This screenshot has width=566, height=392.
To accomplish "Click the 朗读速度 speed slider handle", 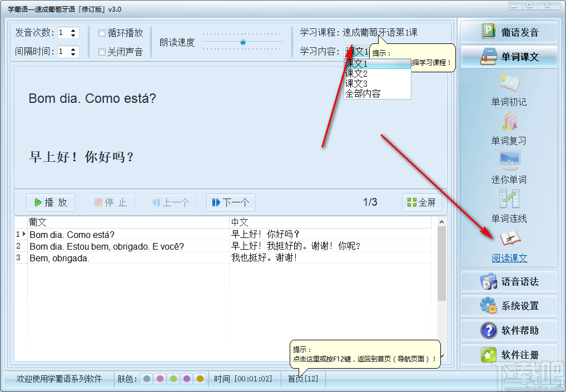I will tap(243, 42).
